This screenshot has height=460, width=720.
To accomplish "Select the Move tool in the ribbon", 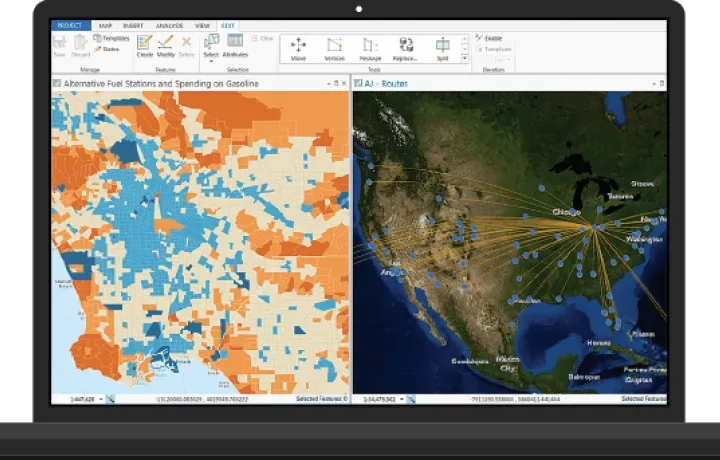I will click(x=298, y=46).
